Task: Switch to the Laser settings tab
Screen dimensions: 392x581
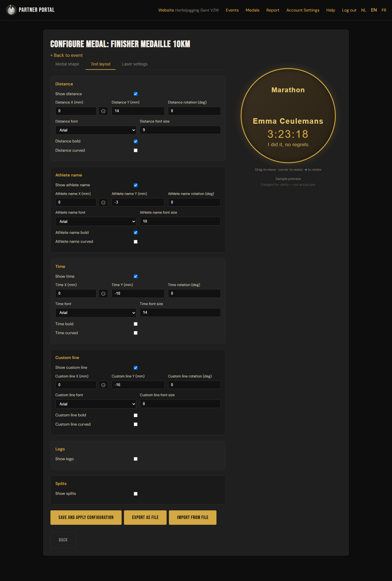Action: pyautogui.click(x=135, y=64)
